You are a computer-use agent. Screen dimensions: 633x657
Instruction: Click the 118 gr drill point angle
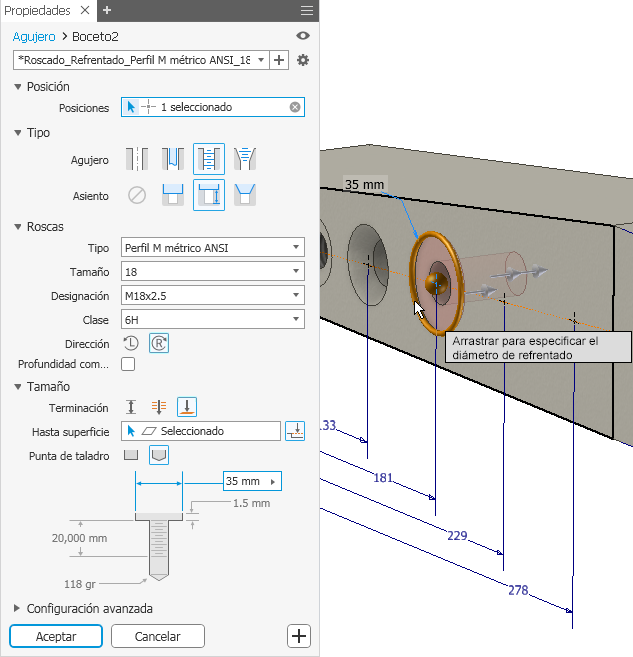pyautogui.click(x=80, y=584)
